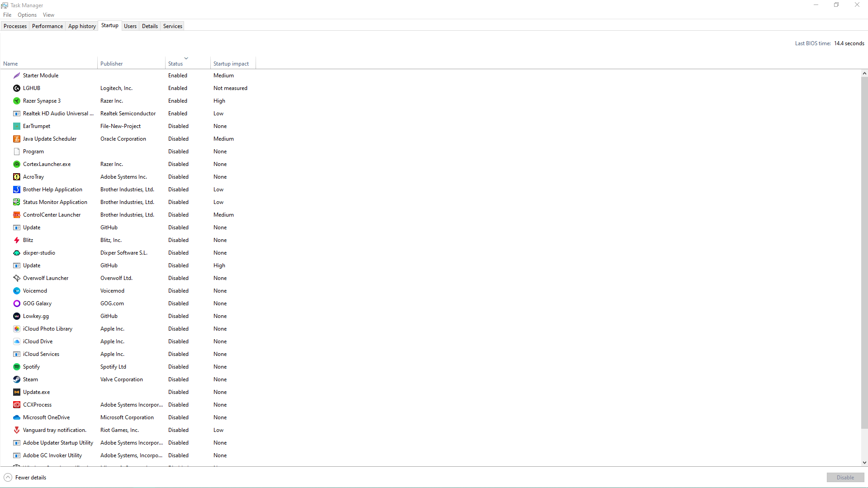Sort by the Publisher column header
The height and width of the screenshot is (488, 868).
coord(131,63)
